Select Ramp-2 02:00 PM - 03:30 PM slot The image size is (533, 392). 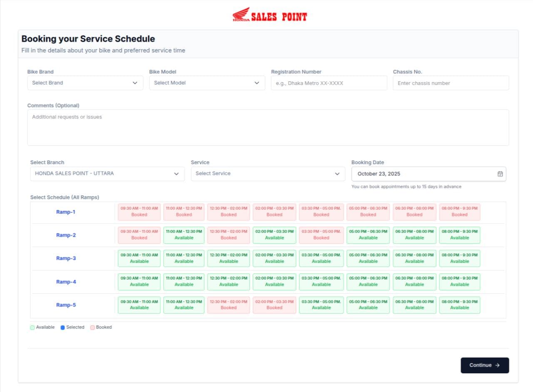[x=274, y=235]
